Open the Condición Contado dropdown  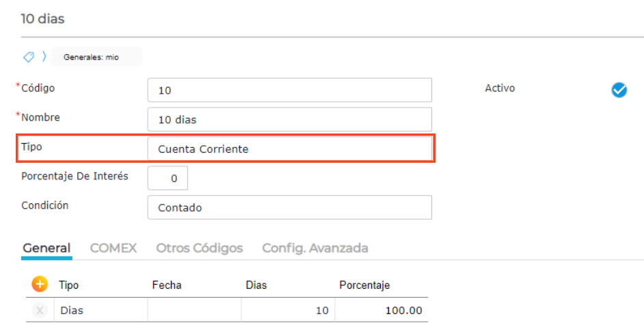(x=289, y=207)
